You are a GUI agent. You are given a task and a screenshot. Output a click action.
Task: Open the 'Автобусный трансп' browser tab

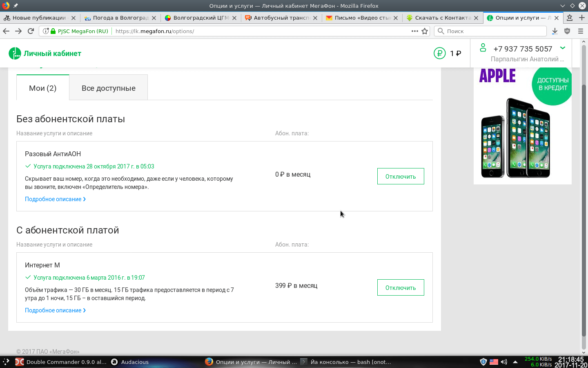click(281, 18)
